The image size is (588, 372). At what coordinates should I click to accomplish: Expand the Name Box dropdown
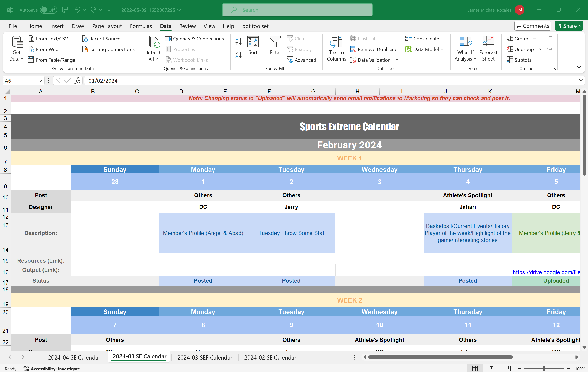(40, 81)
